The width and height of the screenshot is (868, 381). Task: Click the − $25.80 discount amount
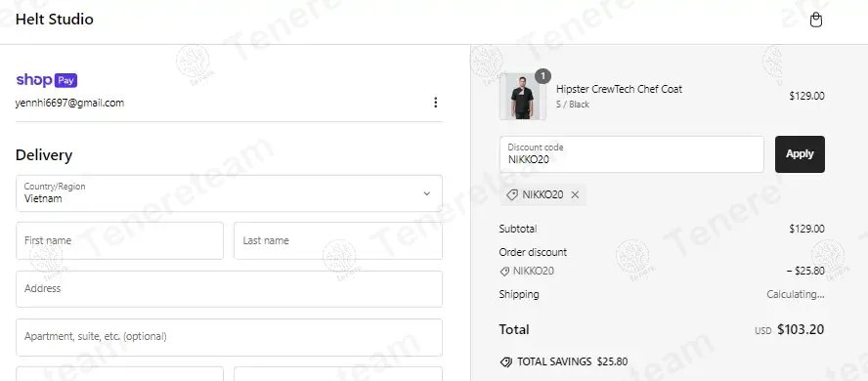pyautogui.click(x=805, y=272)
